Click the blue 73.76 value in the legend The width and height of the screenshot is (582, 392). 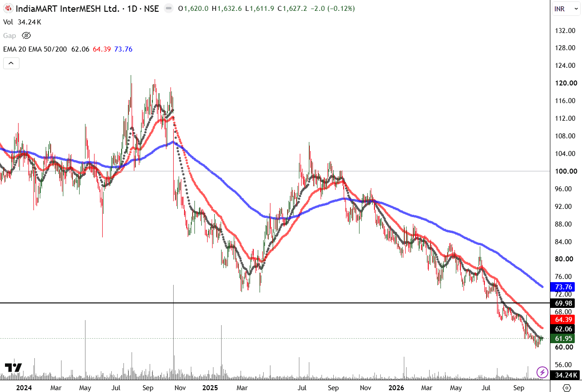point(123,49)
